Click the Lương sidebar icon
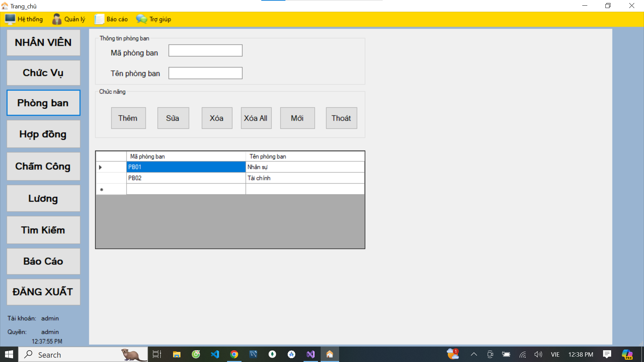644x362 pixels. tap(43, 198)
